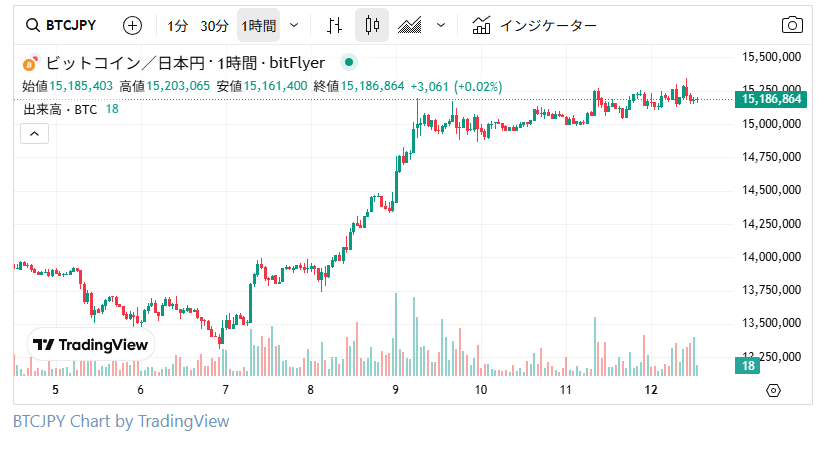Select the bar chart style icon
The width and height of the screenshot is (836, 450).
pyautogui.click(x=336, y=25)
